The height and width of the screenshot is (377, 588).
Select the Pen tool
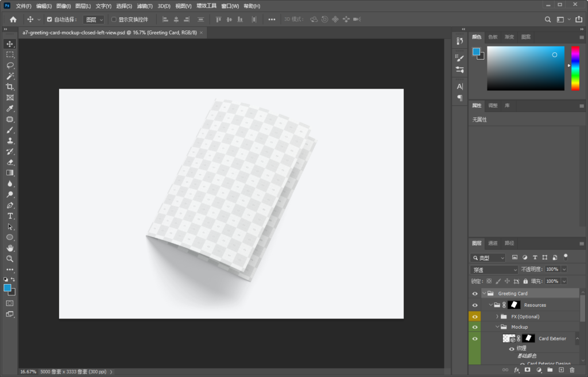pos(10,205)
